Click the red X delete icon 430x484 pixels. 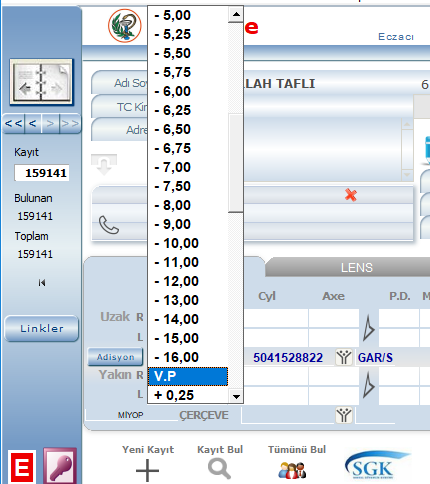click(351, 195)
